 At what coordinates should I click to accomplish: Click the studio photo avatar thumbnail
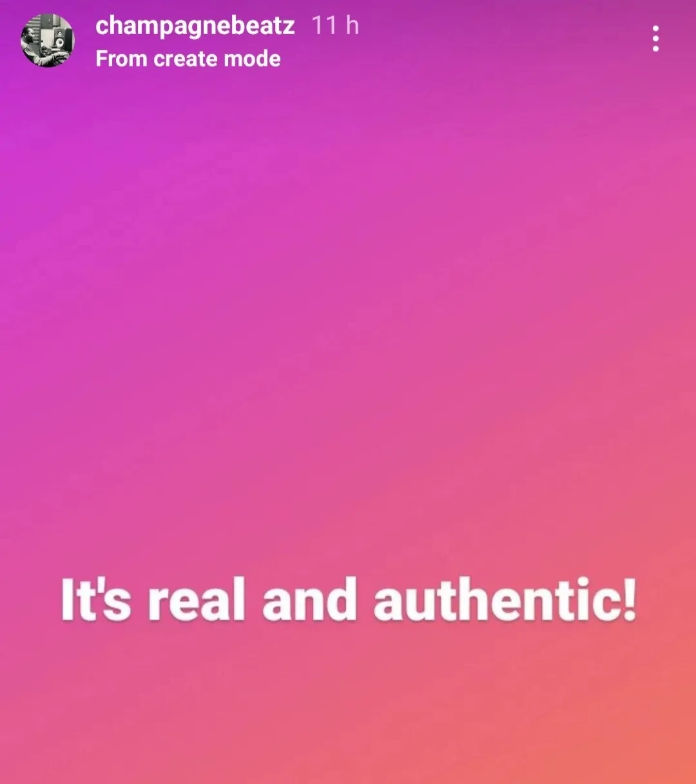[48, 40]
